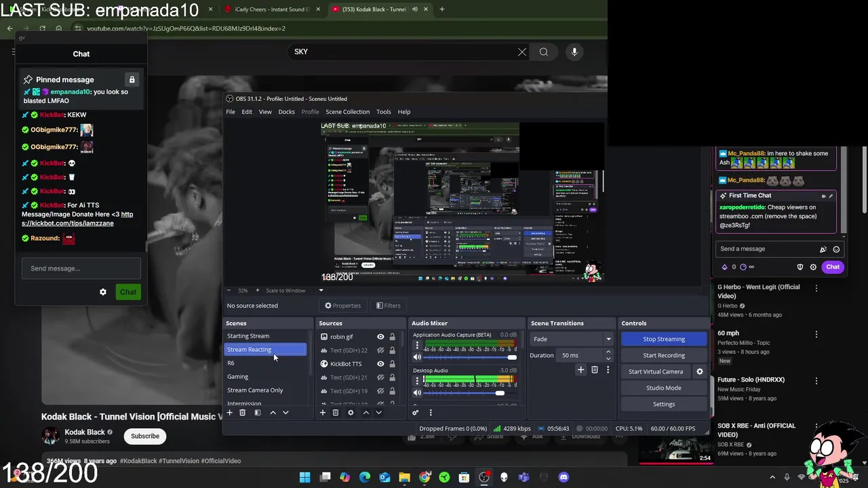Open Windows Start menu

305,477
